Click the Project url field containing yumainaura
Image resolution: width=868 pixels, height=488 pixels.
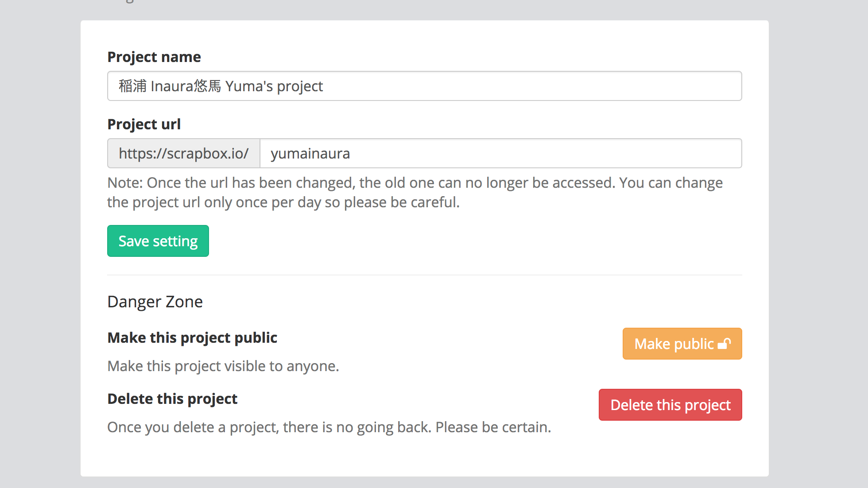coord(500,153)
